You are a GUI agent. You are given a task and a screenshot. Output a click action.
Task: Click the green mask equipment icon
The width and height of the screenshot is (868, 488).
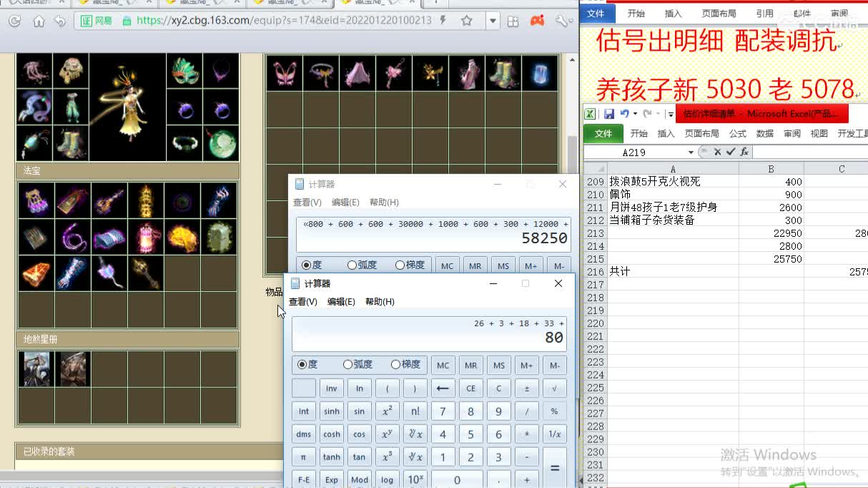(x=184, y=71)
